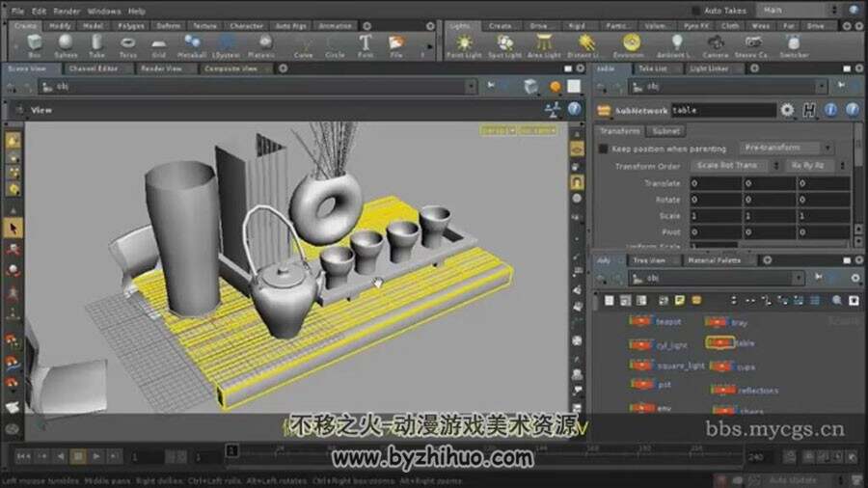This screenshot has height=488, width=868.
Task: Select the Font shelf tool
Action: point(366,45)
